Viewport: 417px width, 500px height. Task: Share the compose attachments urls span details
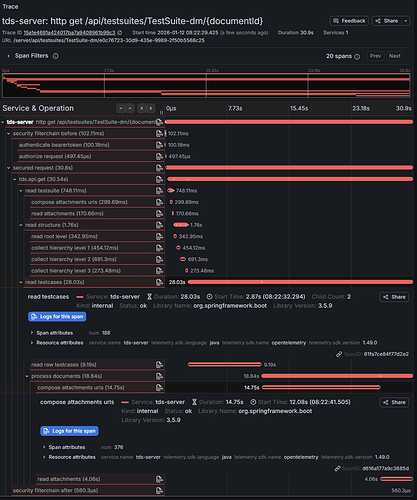point(394,402)
